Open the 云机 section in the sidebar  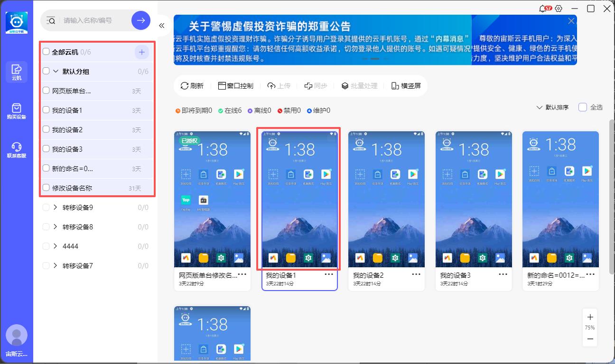[x=17, y=72]
